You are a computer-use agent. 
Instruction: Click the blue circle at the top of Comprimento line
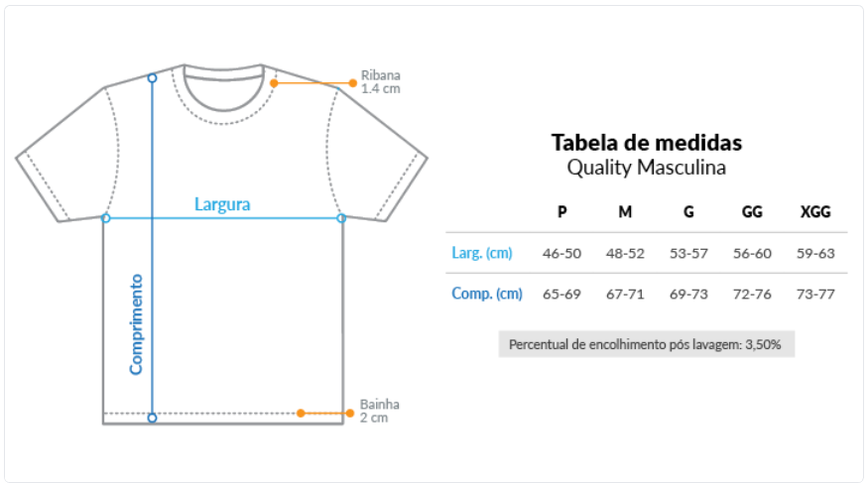[152, 78]
